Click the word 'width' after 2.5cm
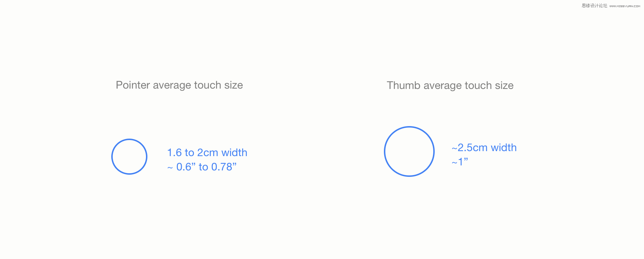 coord(504,148)
